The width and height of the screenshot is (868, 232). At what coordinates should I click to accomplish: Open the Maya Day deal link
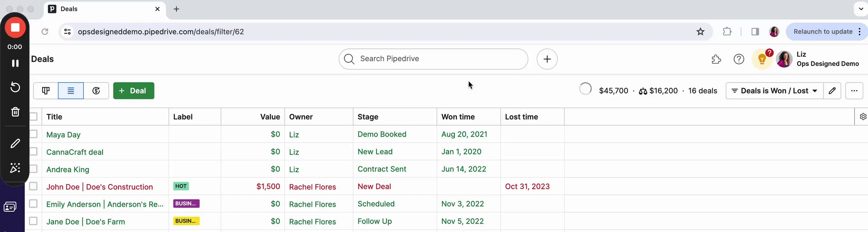63,135
